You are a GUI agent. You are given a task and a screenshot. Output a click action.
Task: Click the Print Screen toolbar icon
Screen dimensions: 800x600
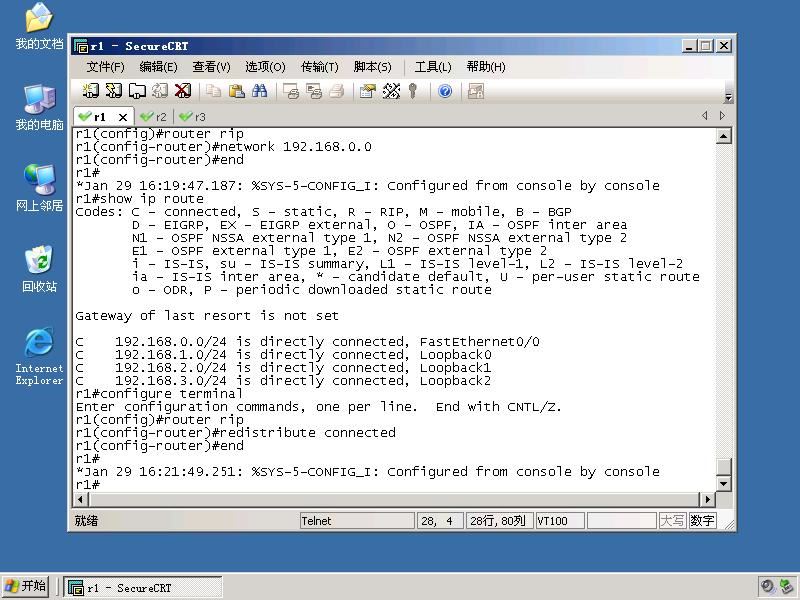[x=291, y=91]
